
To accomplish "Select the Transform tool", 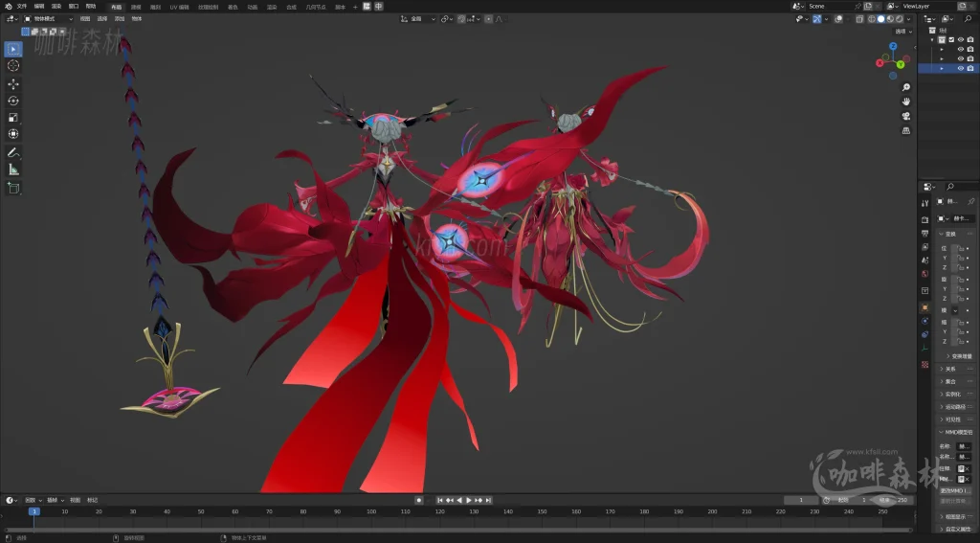I will point(13,134).
